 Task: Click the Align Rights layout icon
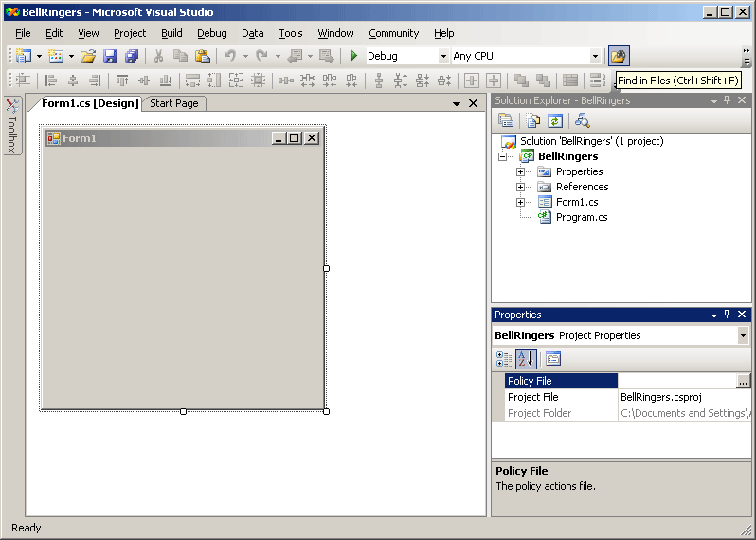pyautogui.click(x=95, y=80)
